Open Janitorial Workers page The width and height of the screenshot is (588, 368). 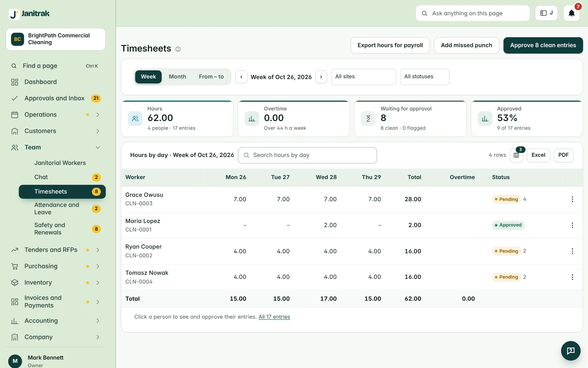click(62, 163)
